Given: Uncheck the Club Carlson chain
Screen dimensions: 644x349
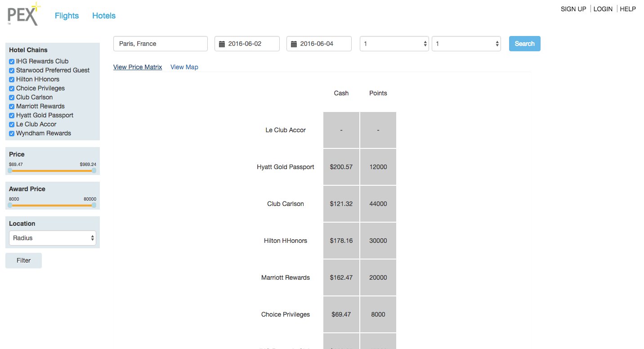Looking at the screenshot, I should [x=11, y=97].
